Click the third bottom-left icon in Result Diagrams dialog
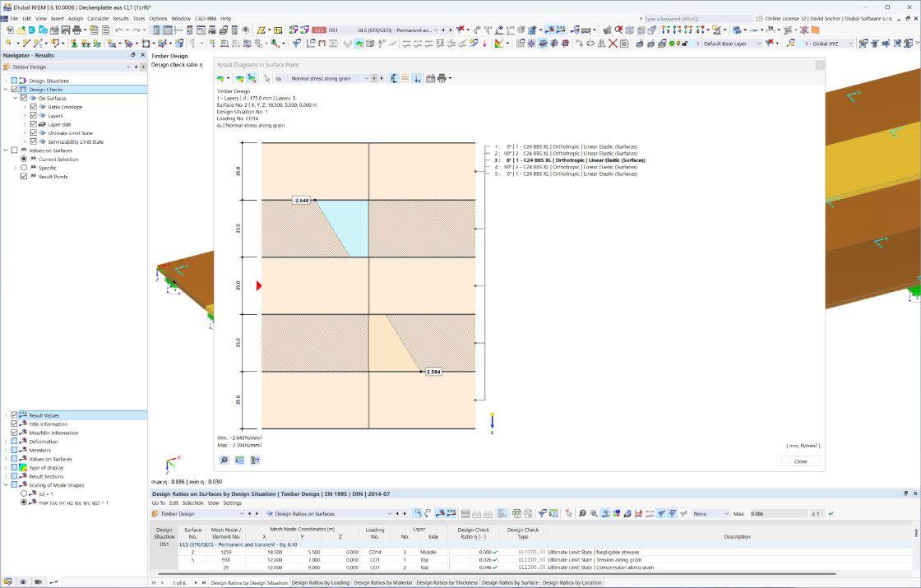 coord(255,460)
